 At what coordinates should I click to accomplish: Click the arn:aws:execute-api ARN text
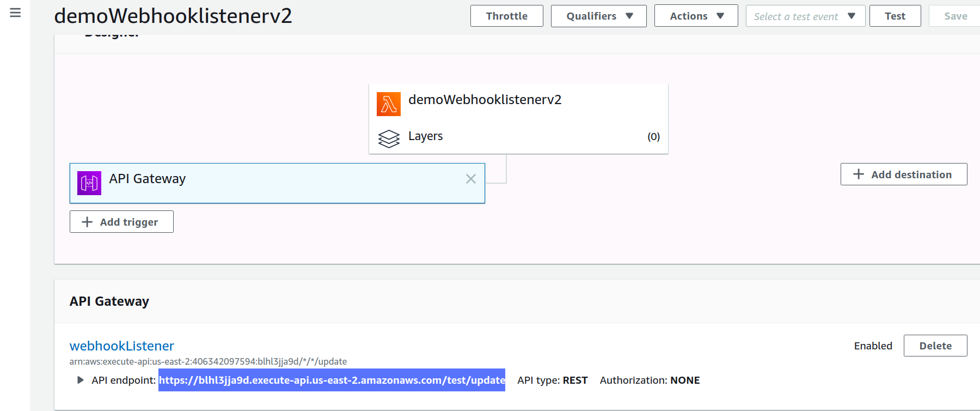(208, 361)
